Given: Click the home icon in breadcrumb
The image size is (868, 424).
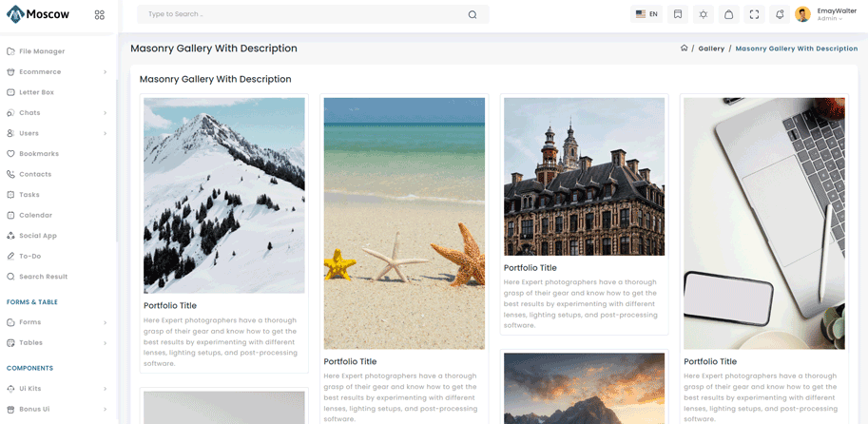Looking at the screenshot, I should pos(684,48).
